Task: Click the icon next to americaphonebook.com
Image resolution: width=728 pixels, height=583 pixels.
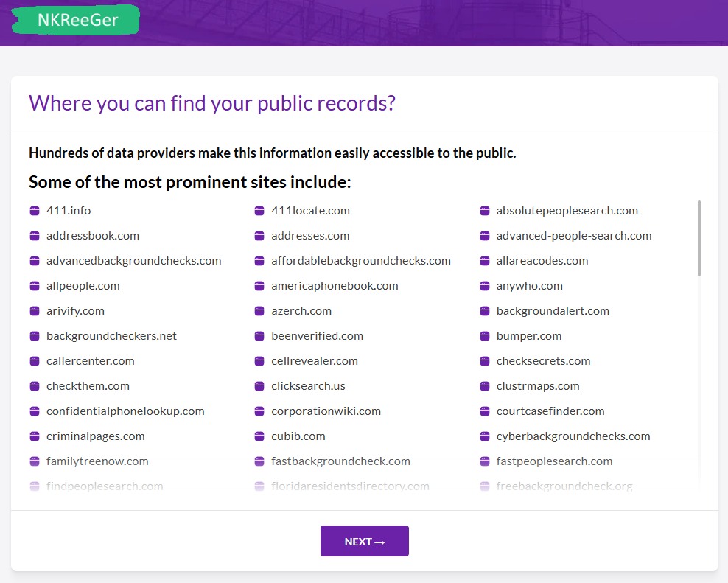Action: click(x=259, y=286)
